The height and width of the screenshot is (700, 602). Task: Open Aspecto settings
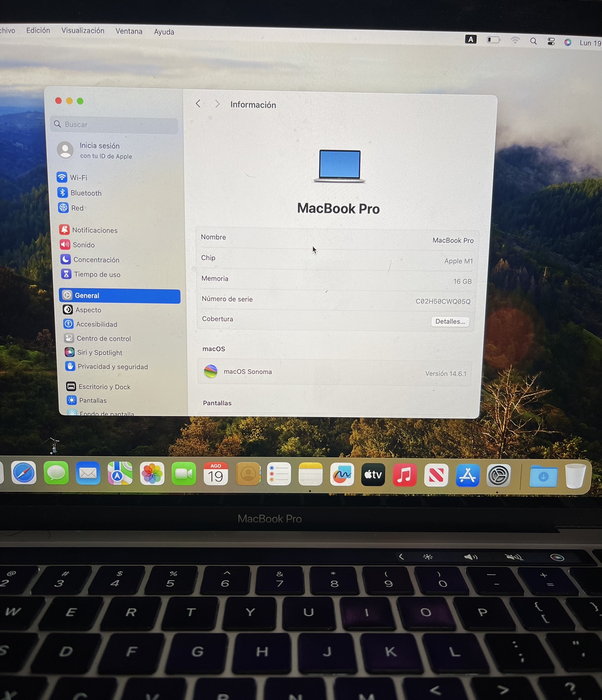[82, 310]
